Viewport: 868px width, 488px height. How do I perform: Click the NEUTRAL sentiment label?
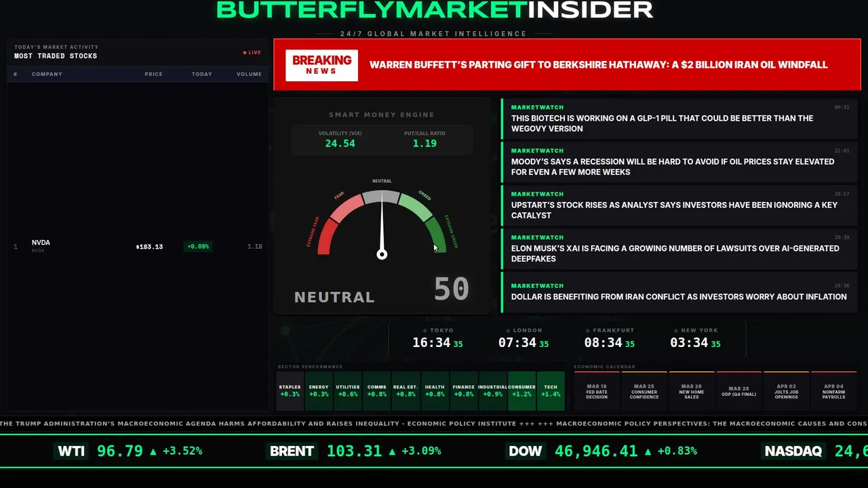[334, 297]
